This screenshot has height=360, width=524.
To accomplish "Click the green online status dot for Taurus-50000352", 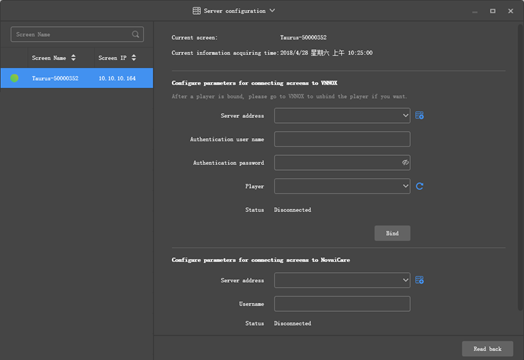I will coord(14,78).
